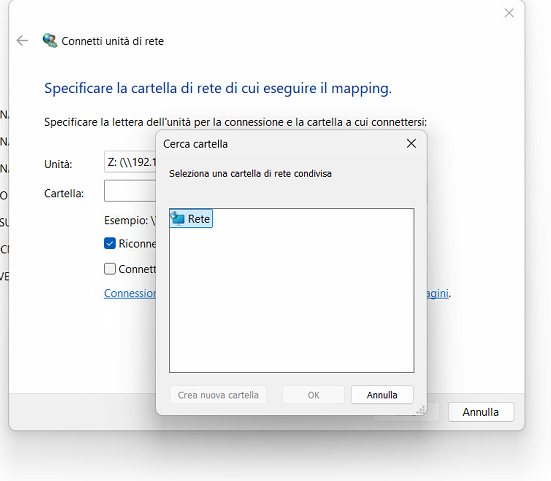
Task: Click Crea nuova cartella button
Action: (x=218, y=395)
